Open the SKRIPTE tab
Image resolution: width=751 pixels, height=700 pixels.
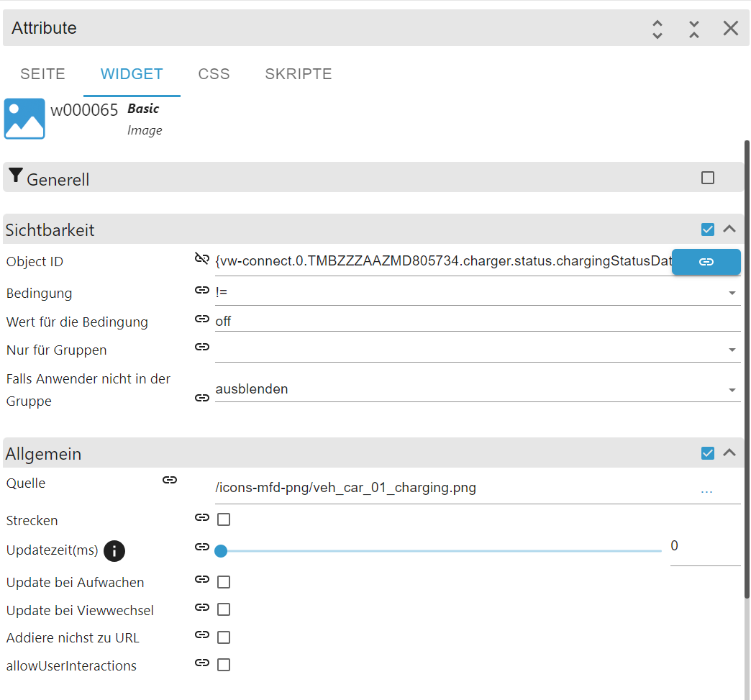299,74
